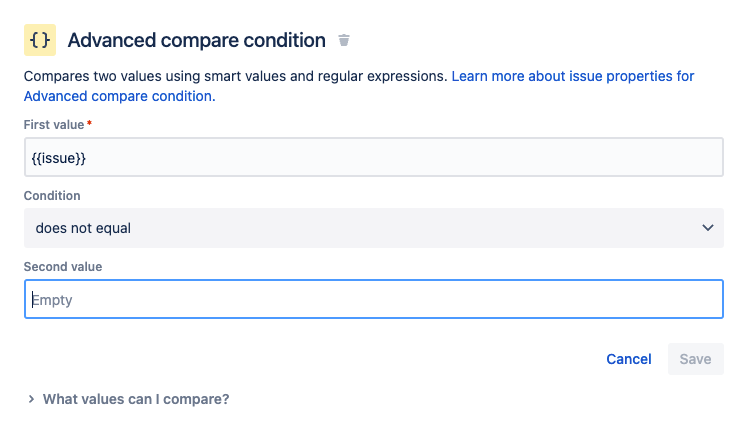The width and height of the screenshot is (754, 436).
Task: Click the First value field containing {{issue}}
Action: pos(374,157)
